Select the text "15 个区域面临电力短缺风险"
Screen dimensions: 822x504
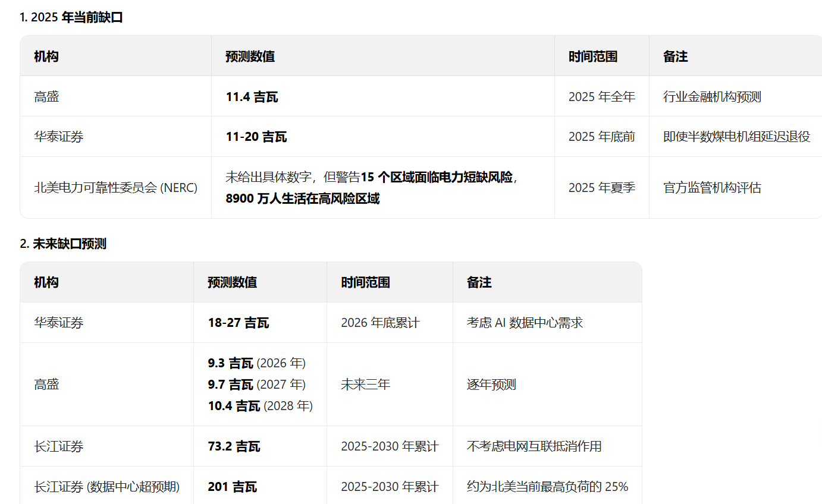point(437,177)
